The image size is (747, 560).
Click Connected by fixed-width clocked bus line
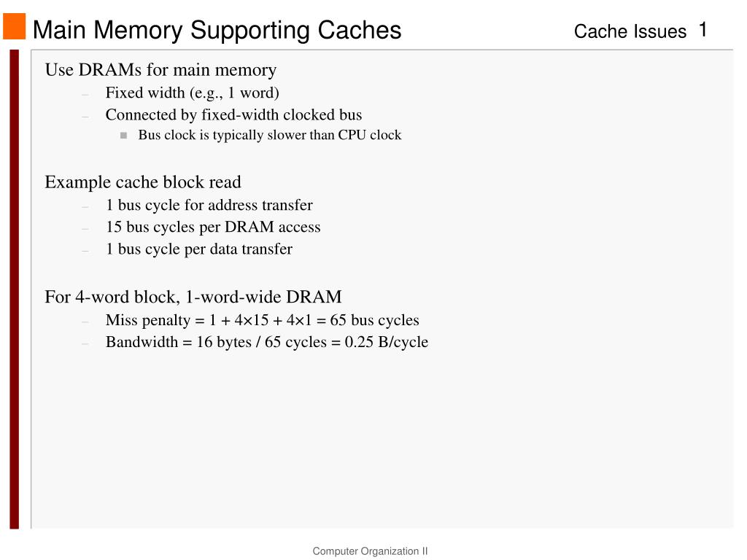233,114
